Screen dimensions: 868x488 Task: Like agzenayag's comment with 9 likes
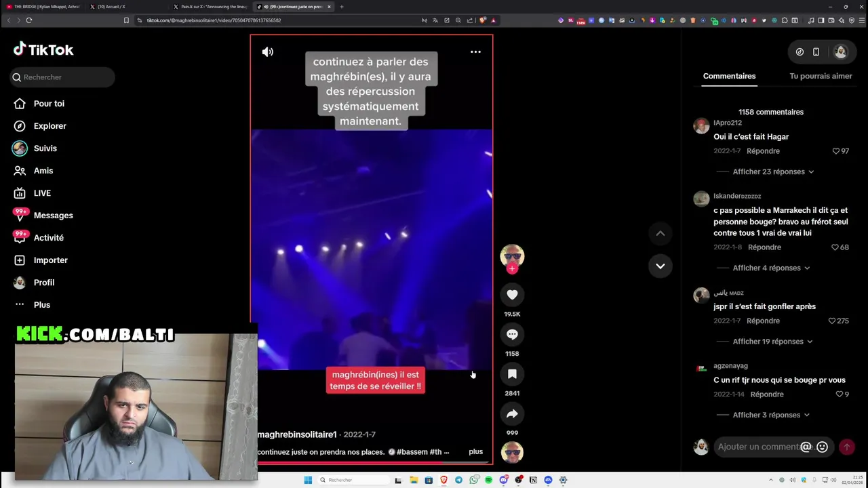tap(839, 394)
